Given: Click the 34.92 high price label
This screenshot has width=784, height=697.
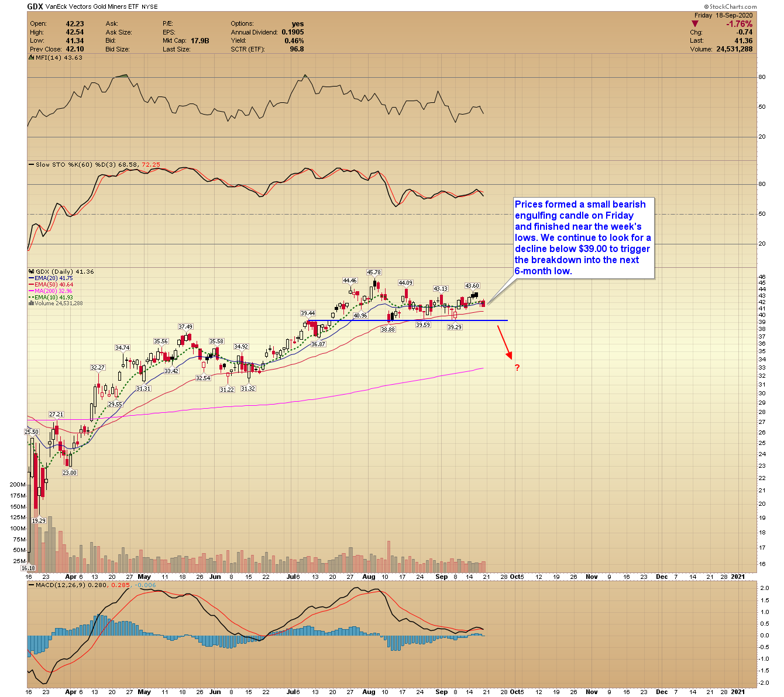Looking at the screenshot, I should tap(241, 347).
